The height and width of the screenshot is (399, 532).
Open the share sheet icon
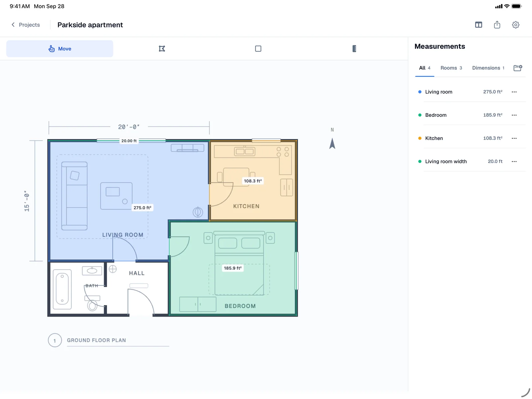(x=497, y=25)
